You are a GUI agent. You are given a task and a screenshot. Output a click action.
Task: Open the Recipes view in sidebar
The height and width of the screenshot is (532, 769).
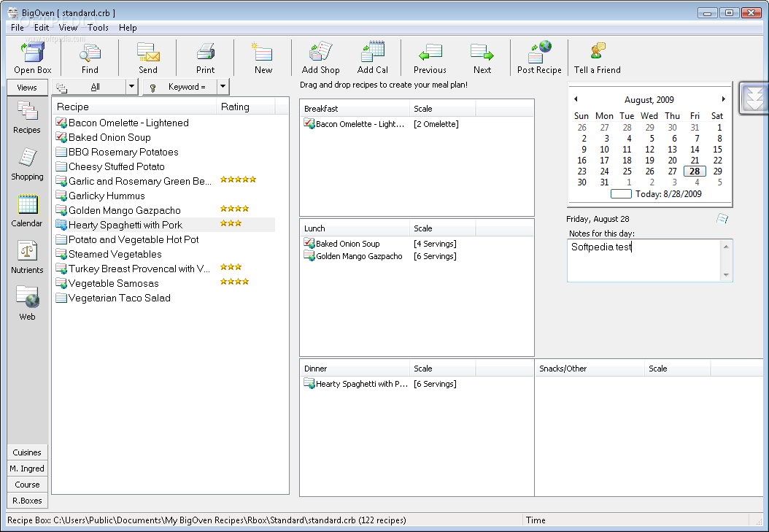27,117
